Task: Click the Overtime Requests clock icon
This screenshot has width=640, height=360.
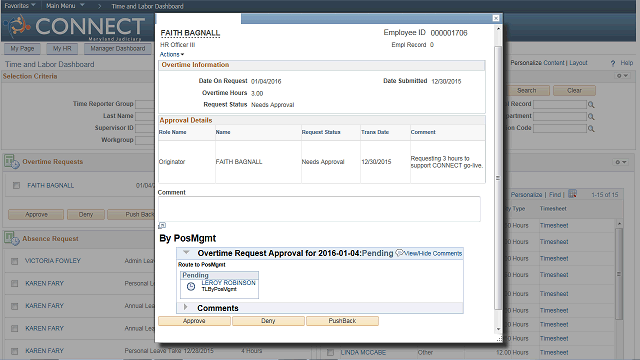Action: pyautogui.click(x=11, y=162)
